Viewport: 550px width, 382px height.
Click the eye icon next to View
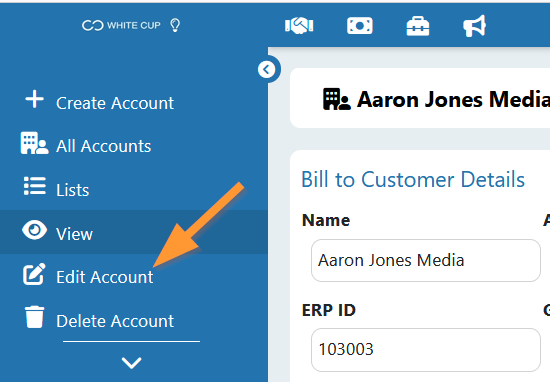point(34,230)
